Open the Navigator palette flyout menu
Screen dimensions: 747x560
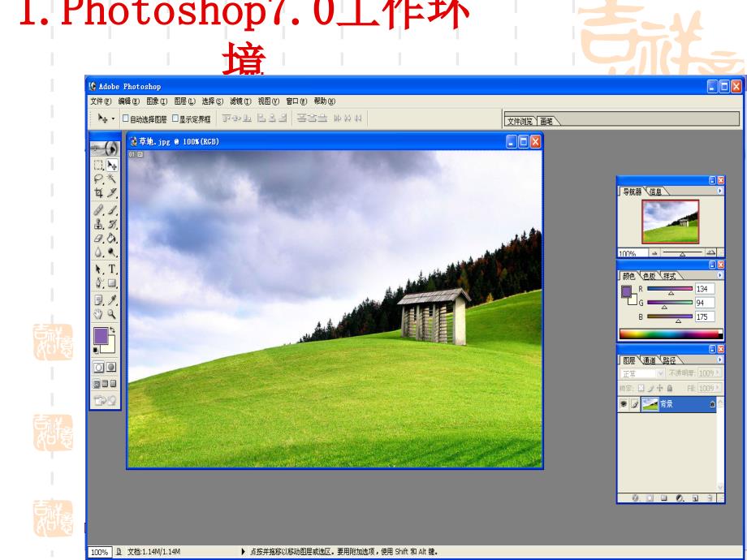720,191
